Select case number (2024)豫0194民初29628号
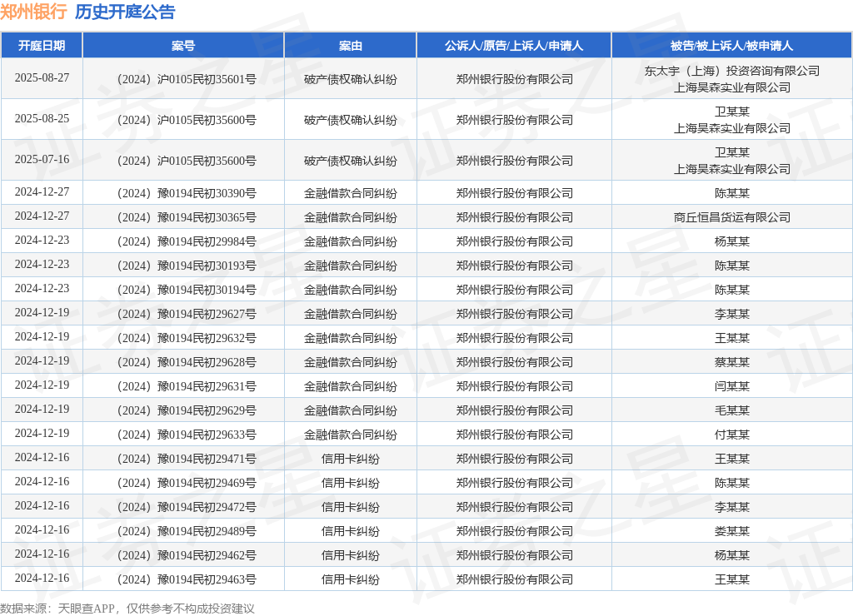This screenshot has height=616, width=853. tap(183, 362)
